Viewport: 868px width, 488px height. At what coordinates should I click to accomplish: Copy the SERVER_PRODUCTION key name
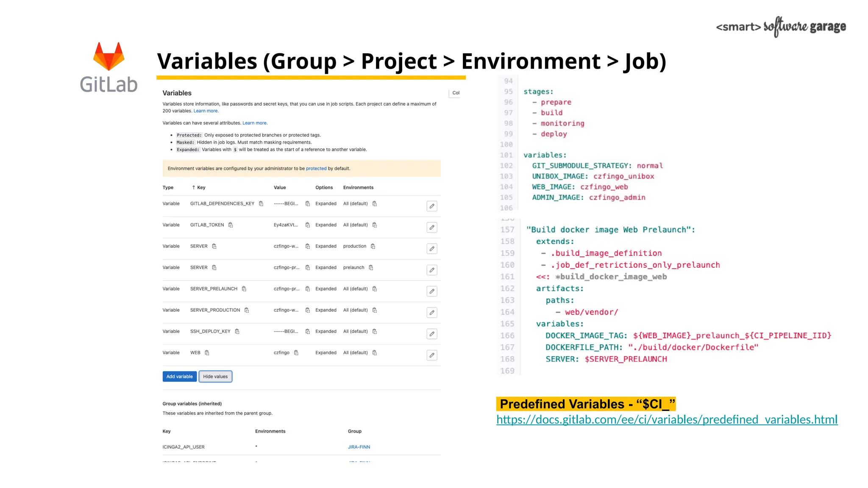pos(247,310)
